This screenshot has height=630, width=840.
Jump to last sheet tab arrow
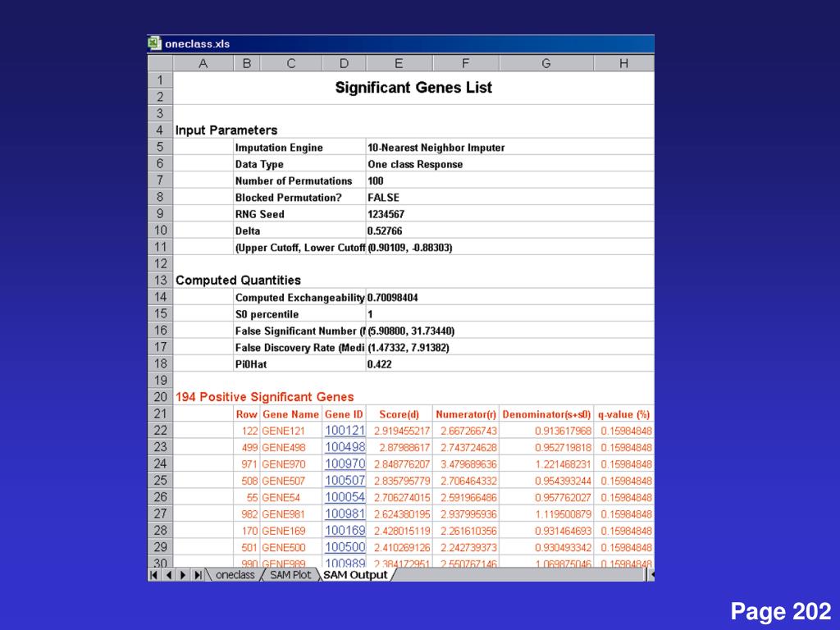[x=197, y=575]
